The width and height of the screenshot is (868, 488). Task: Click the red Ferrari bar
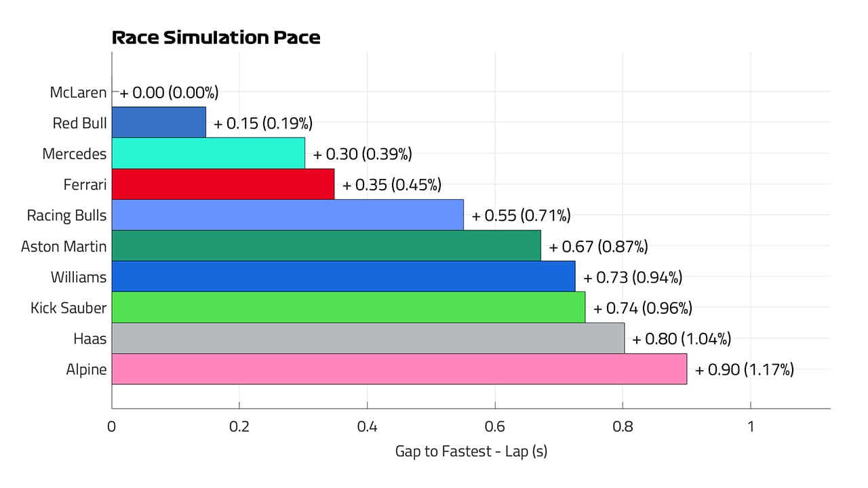tap(223, 184)
